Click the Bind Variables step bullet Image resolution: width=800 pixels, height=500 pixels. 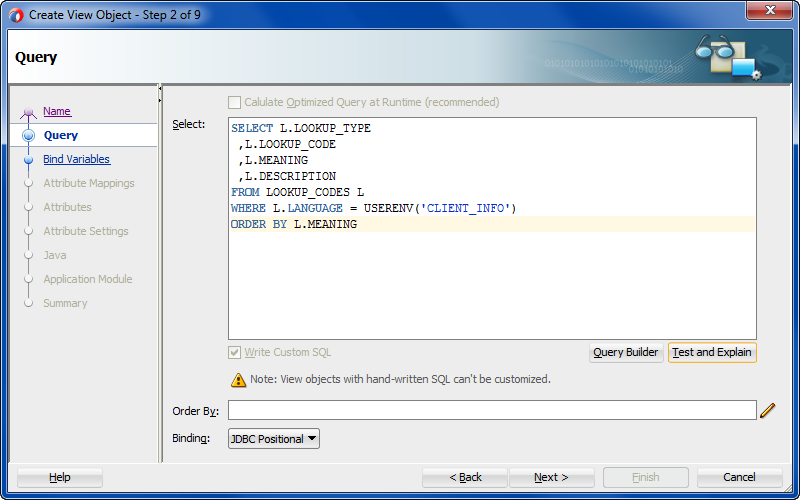click(29, 160)
